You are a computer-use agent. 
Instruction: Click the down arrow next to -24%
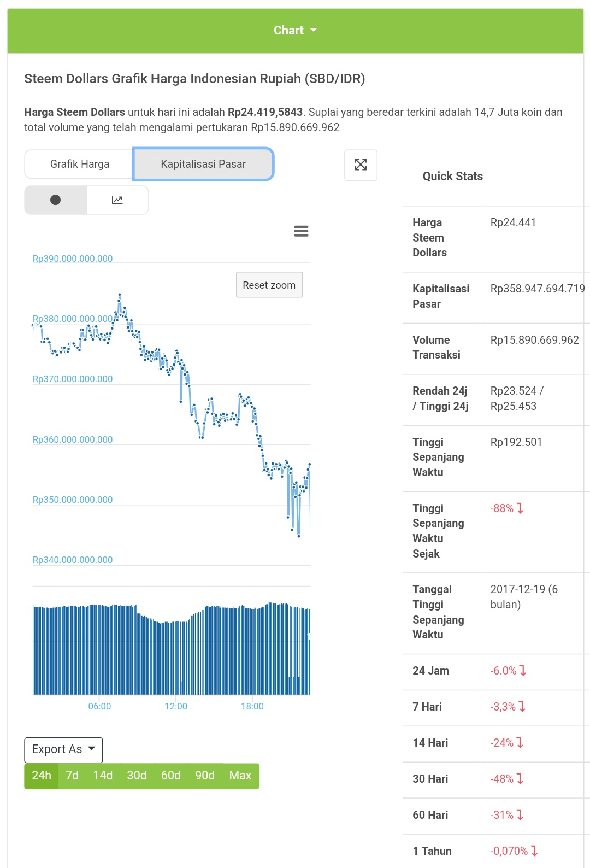tap(520, 743)
